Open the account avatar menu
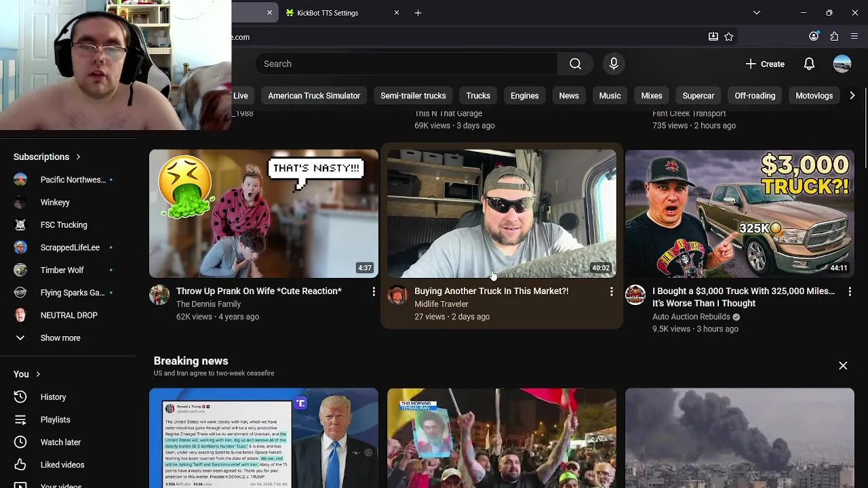Image resolution: width=868 pixels, height=488 pixels. pyautogui.click(x=842, y=64)
